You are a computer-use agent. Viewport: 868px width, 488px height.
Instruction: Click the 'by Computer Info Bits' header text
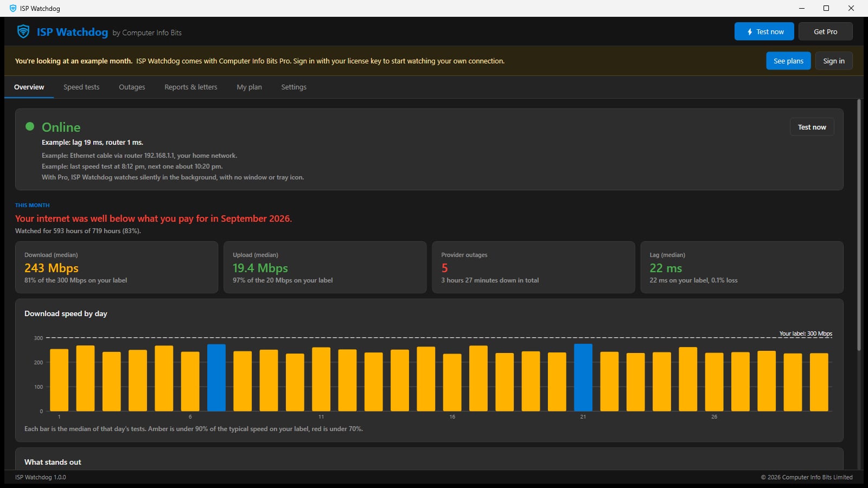tap(147, 33)
